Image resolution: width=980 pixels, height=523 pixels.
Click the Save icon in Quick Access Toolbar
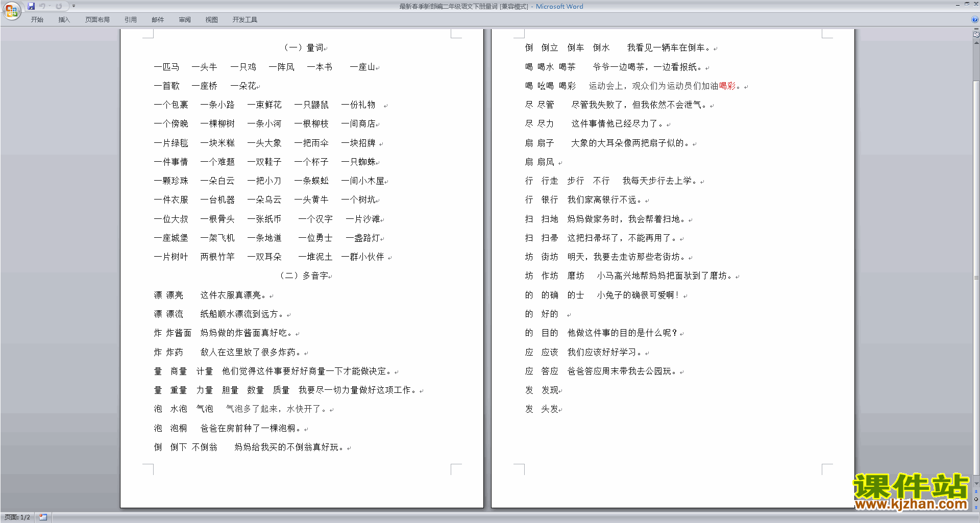point(31,6)
